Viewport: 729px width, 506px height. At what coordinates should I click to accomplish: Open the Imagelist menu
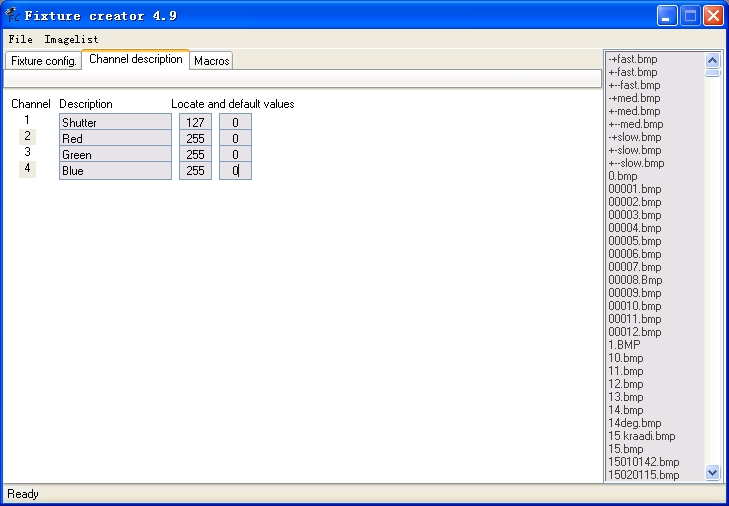click(71, 40)
